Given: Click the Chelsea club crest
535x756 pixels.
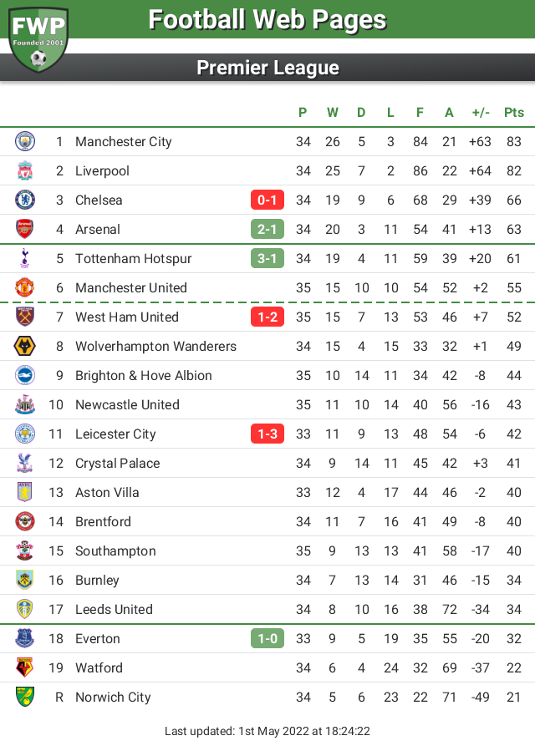Looking at the screenshot, I should pyautogui.click(x=25, y=200).
